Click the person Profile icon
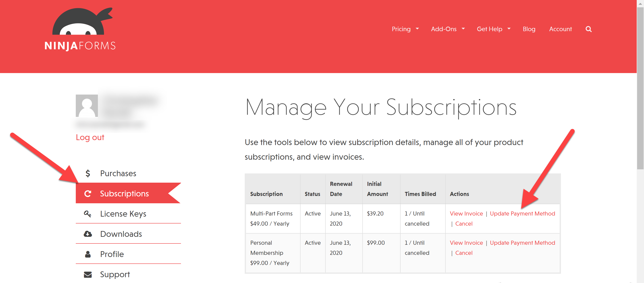The width and height of the screenshot is (644, 283). (x=88, y=254)
